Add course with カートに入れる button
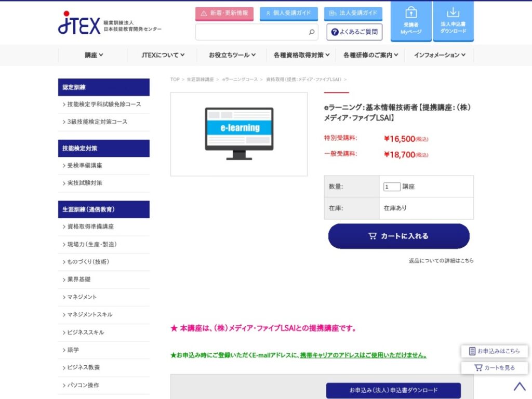Viewport: 532px width, 399px height. pyautogui.click(x=398, y=236)
